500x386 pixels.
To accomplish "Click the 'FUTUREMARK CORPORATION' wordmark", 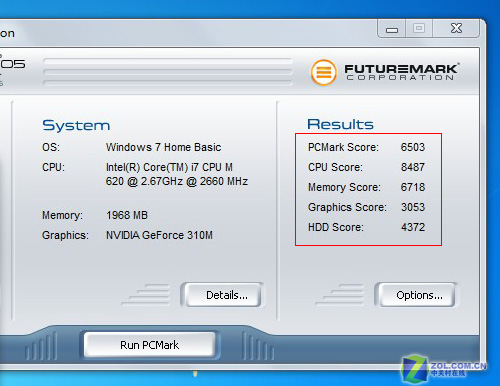I will click(x=402, y=72).
